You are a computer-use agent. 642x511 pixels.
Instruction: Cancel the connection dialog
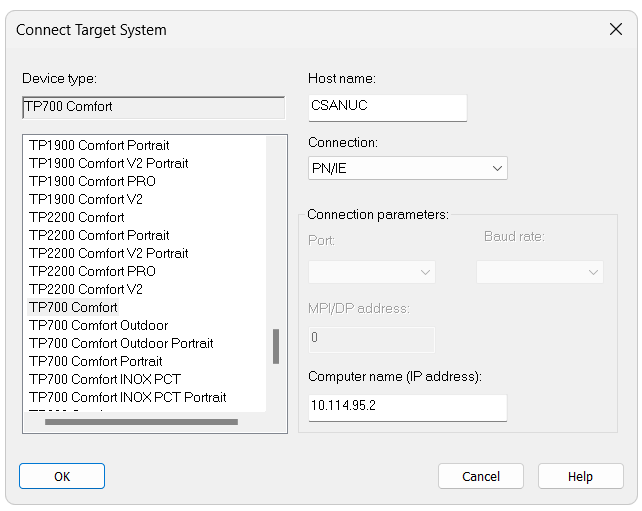481,476
